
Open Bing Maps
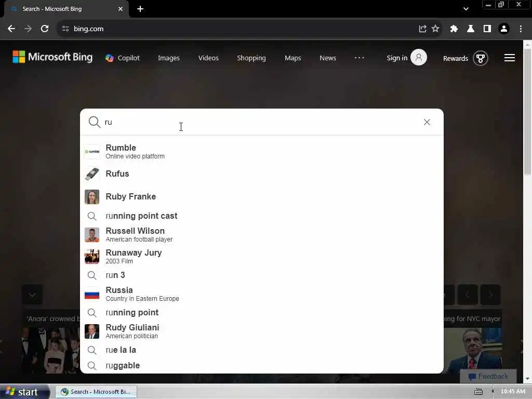click(293, 58)
